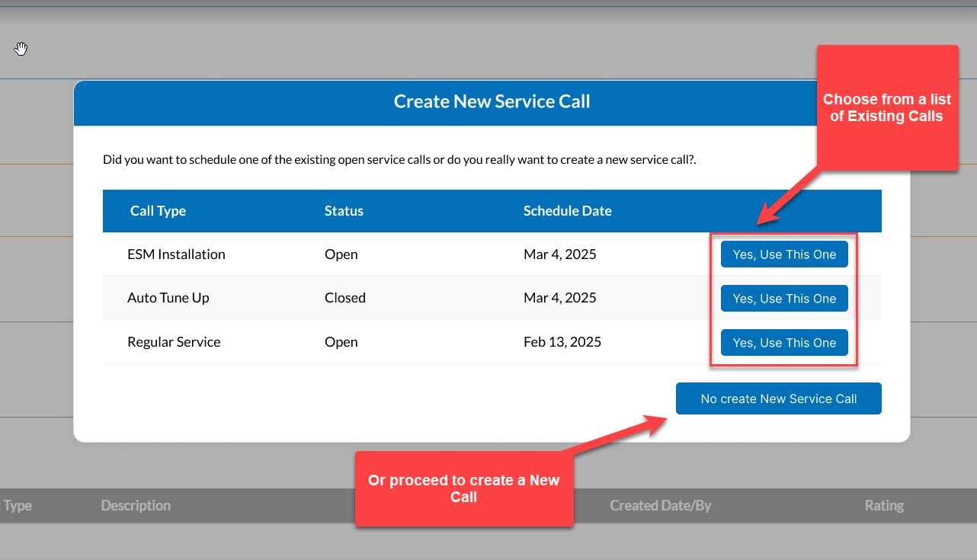
Task: Click the Call Type column header
Action: [x=158, y=211]
